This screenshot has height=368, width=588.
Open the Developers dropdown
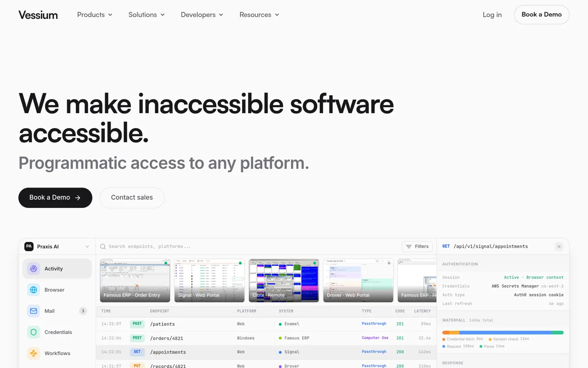202,15
